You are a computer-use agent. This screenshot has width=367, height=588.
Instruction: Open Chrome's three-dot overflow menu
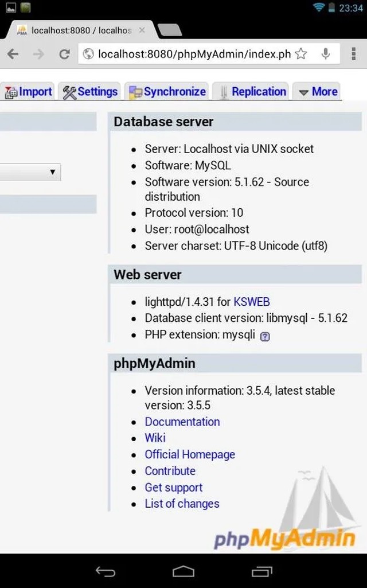[353, 54]
